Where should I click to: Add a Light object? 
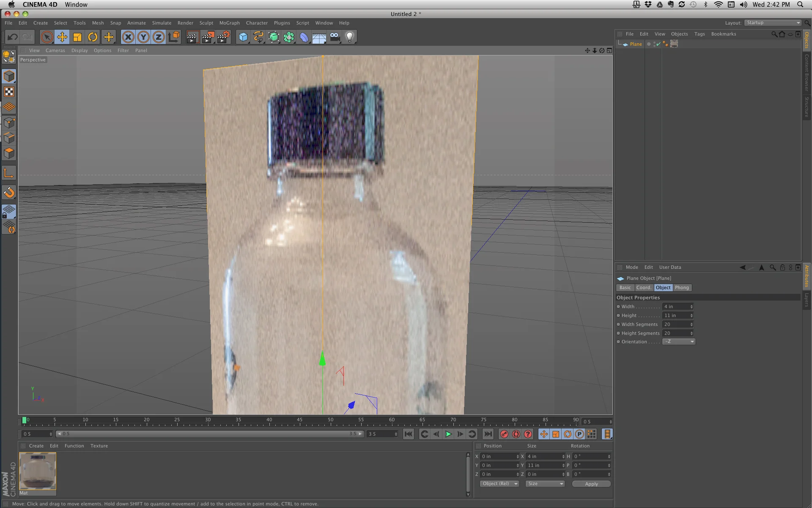pos(350,37)
